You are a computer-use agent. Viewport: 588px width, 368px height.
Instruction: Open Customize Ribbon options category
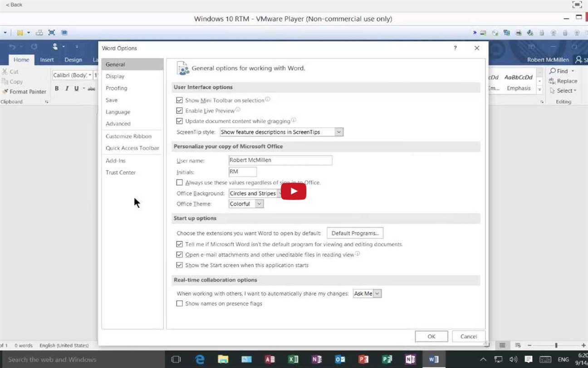click(132, 136)
